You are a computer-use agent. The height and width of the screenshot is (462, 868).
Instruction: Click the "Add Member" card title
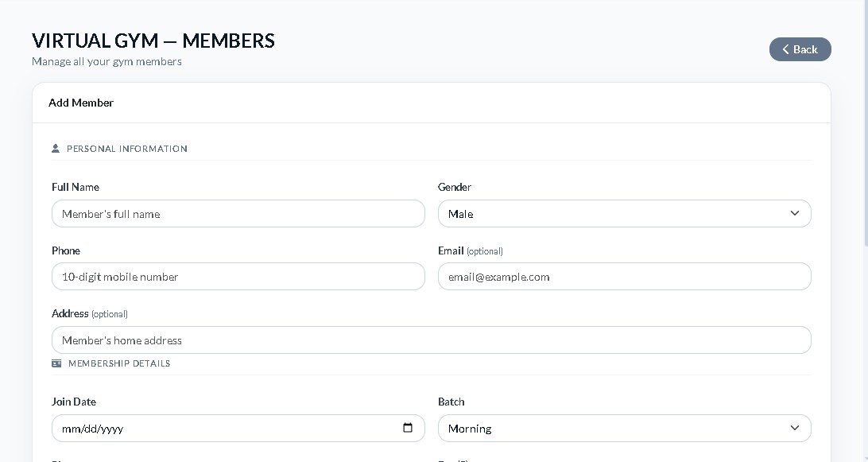click(81, 103)
